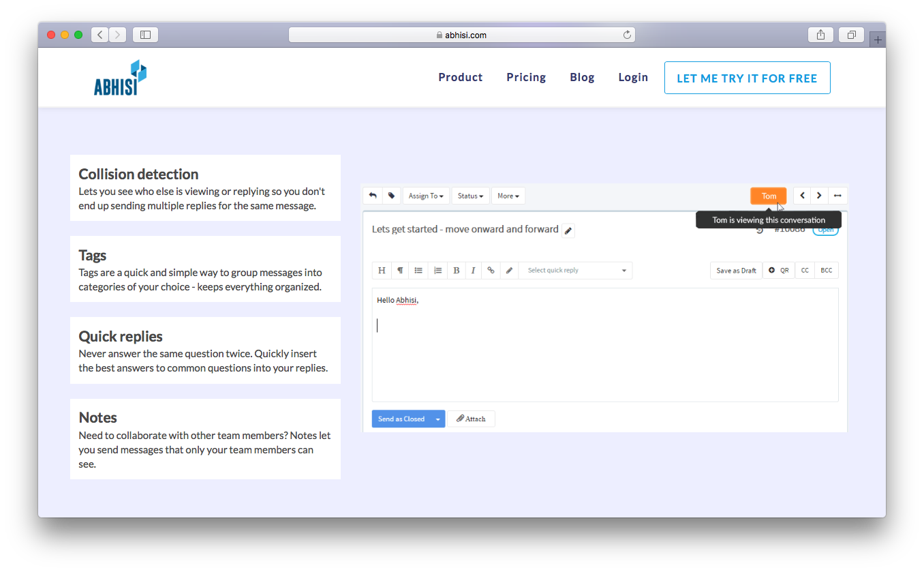Click Let Me Try It For Free
The height and width of the screenshot is (572, 924).
pyautogui.click(x=747, y=78)
